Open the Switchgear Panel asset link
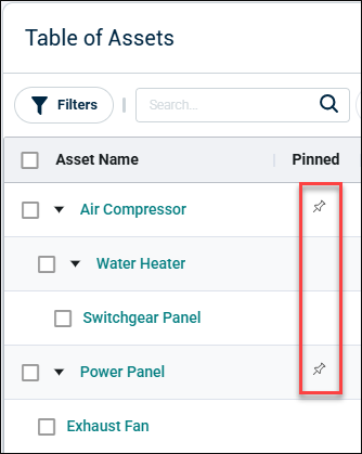 (x=142, y=318)
